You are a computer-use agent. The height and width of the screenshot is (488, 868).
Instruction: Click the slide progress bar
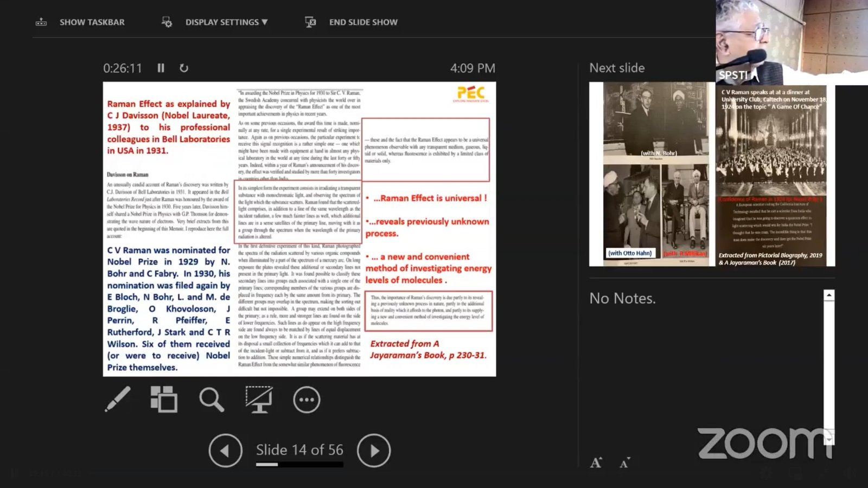pyautogui.click(x=299, y=465)
